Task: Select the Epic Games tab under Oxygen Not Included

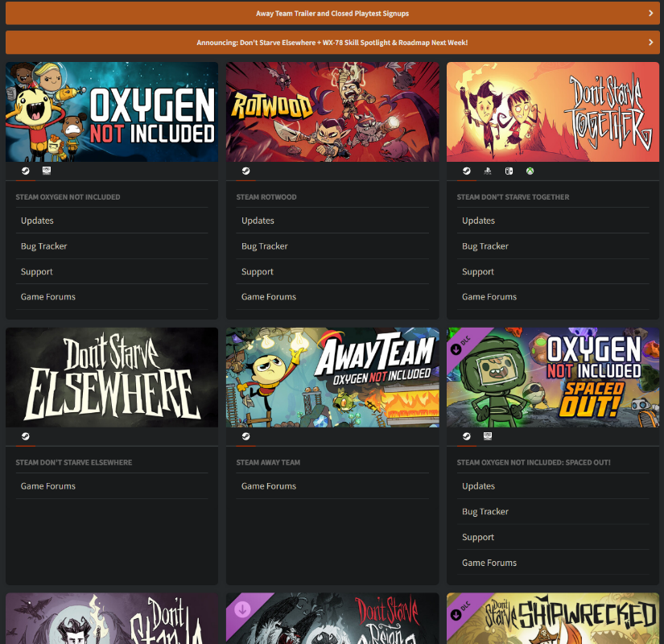Action: [47, 171]
